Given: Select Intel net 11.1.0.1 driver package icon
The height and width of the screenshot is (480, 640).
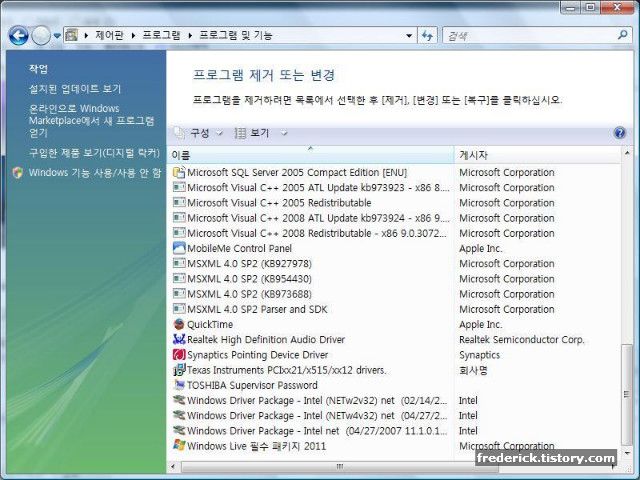Looking at the screenshot, I should (179, 431).
